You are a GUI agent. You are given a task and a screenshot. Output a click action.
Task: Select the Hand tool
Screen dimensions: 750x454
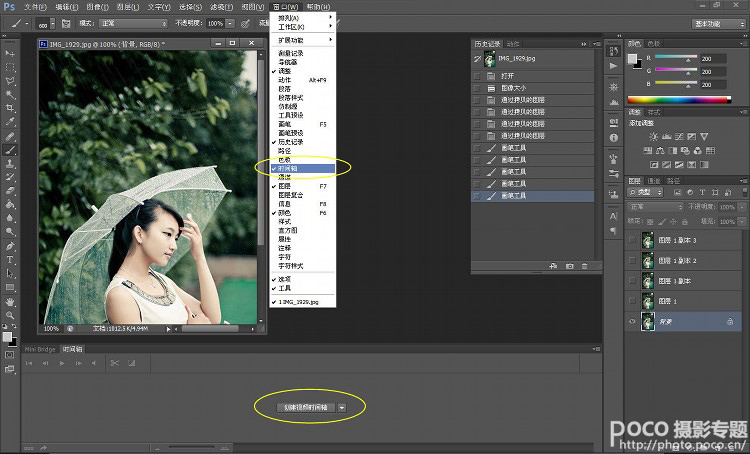pyautogui.click(x=10, y=302)
